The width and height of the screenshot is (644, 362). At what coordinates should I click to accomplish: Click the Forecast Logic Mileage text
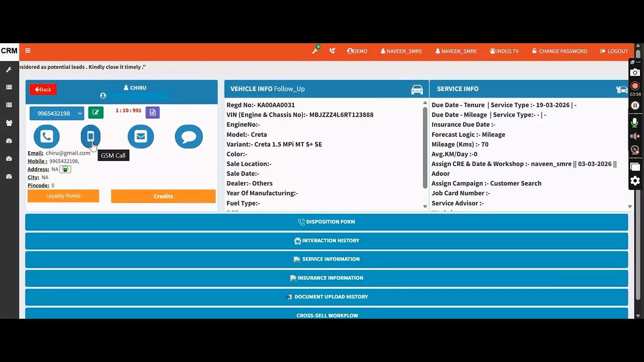468,134
